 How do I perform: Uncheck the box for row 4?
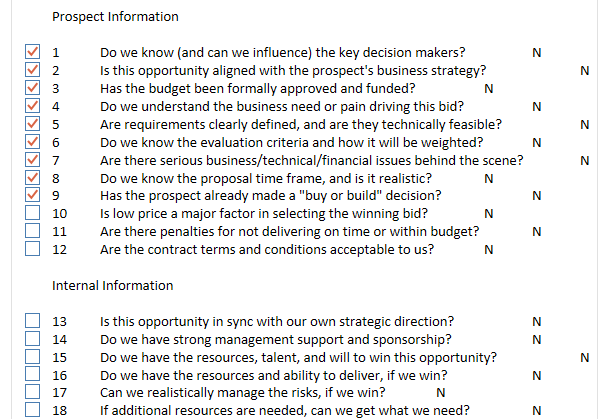[33, 107]
